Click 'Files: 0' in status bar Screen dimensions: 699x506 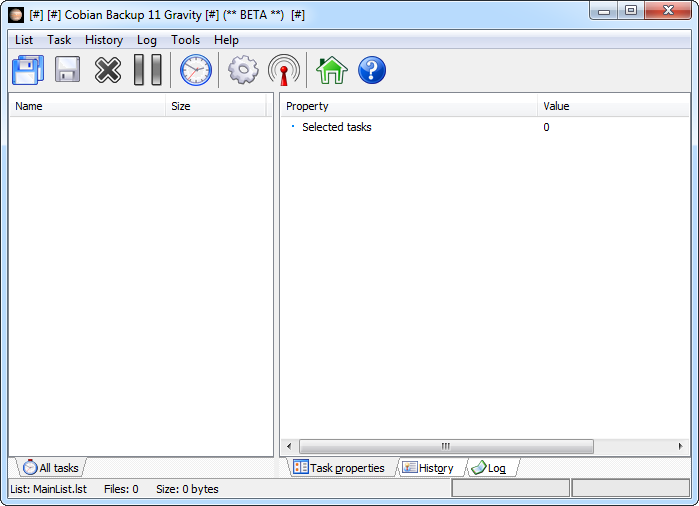121,489
